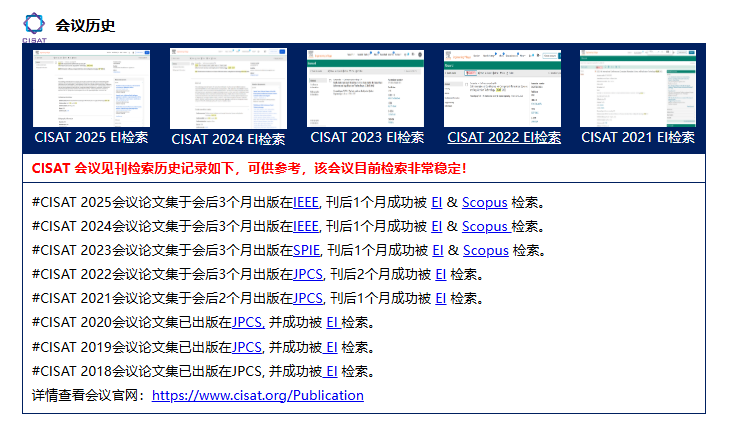Open the JPCS link in CISAT 2020 row
The width and height of the screenshot is (730, 434).
tap(248, 323)
